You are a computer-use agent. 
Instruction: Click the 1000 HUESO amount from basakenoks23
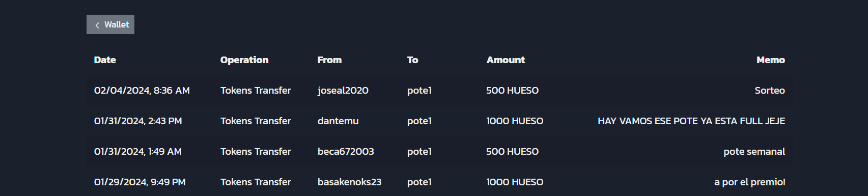point(515,182)
